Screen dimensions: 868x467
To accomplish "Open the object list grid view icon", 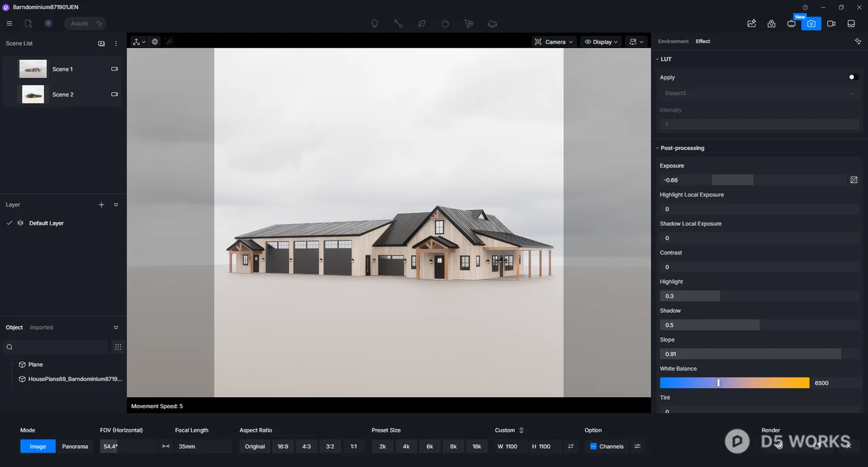I will 118,347.
